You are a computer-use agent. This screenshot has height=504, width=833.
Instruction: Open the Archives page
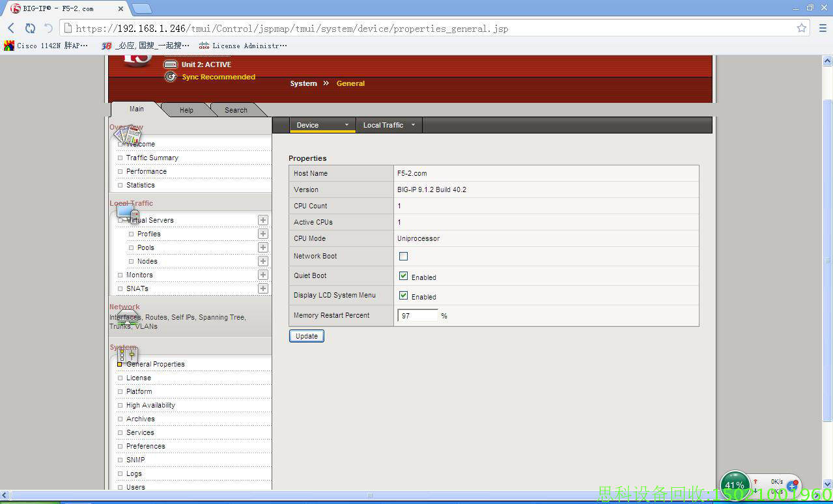click(141, 419)
